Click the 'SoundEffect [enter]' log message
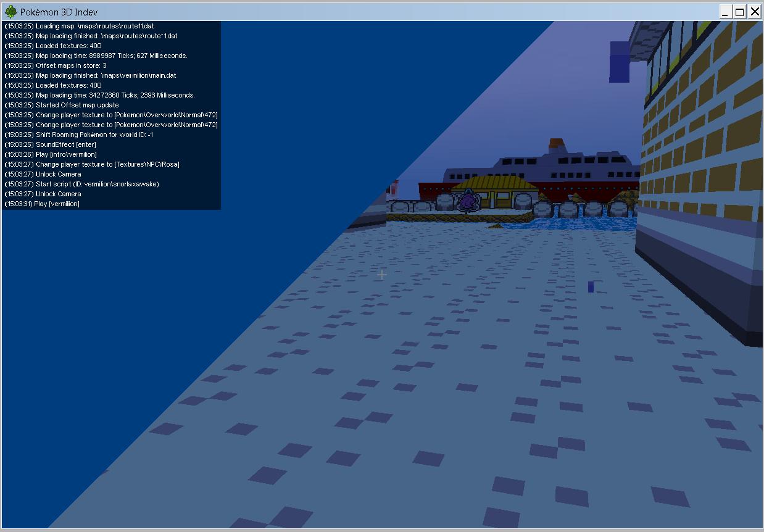The height and width of the screenshot is (532, 764). click(49, 144)
